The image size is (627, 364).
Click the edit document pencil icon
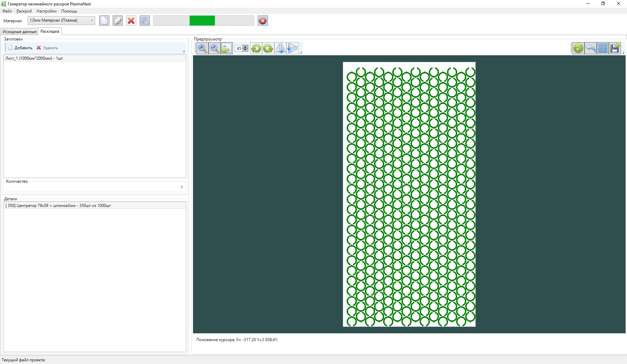(118, 21)
